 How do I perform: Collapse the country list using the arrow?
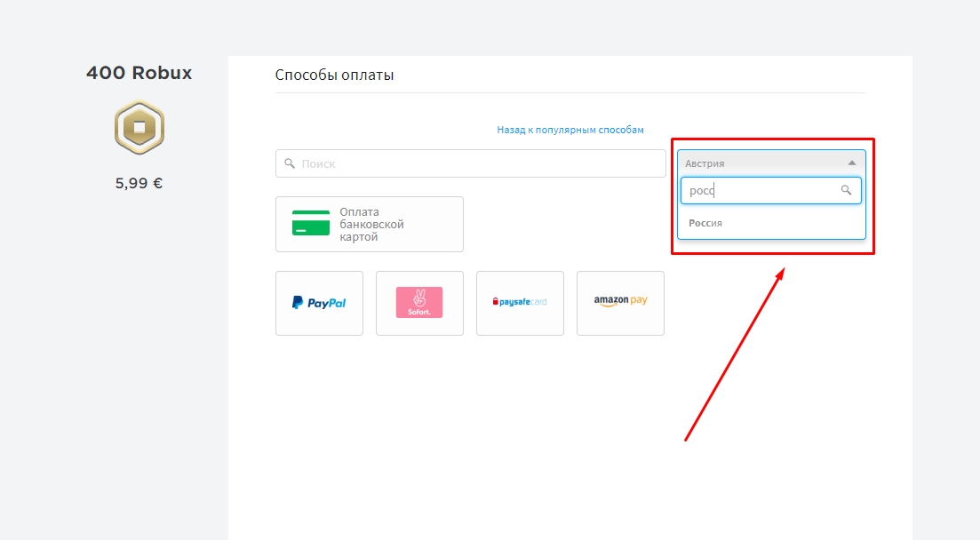click(x=851, y=163)
